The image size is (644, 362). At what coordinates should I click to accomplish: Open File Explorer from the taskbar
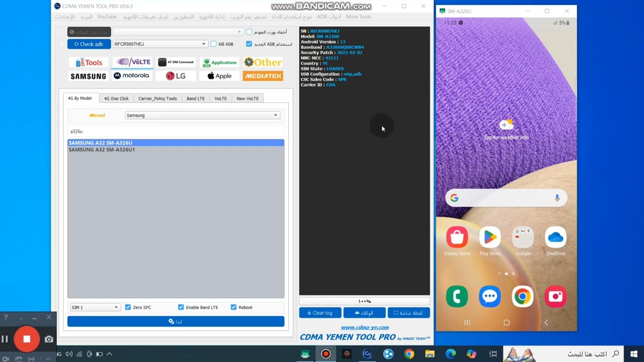(x=430, y=354)
